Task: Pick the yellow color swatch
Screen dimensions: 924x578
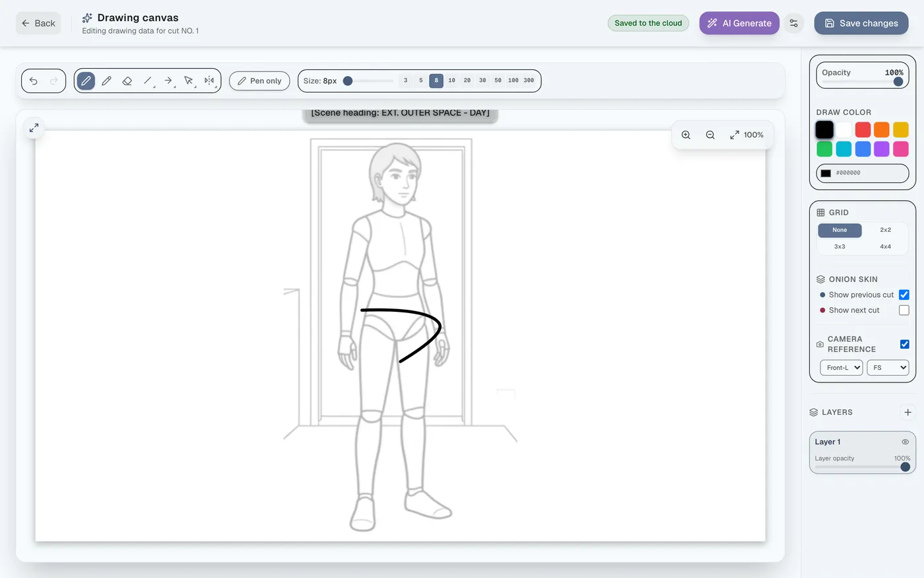Action: pos(901,129)
